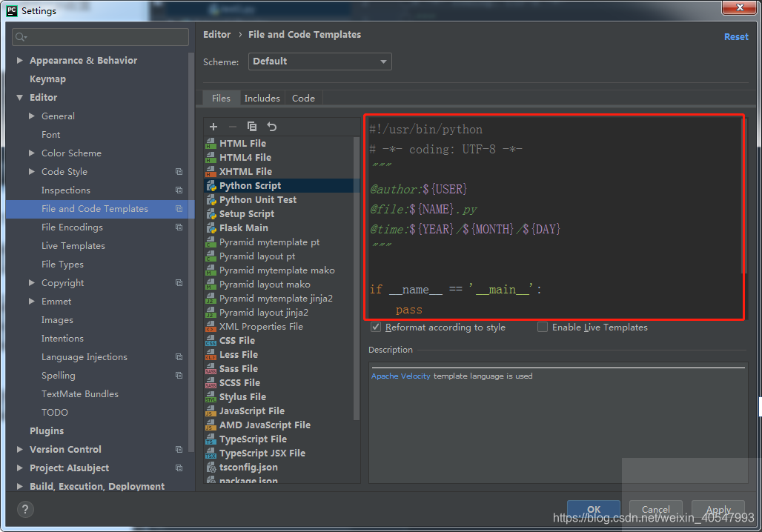Enable Live Templates checkbox
The width and height of the screenshot is (762, 532).
click(543, 327)
